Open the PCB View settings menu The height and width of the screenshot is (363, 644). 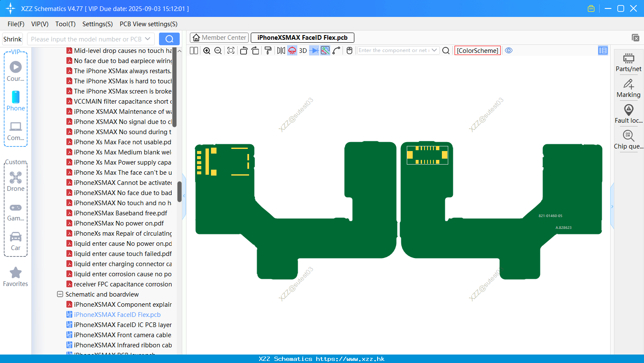[x=148, y=24]
